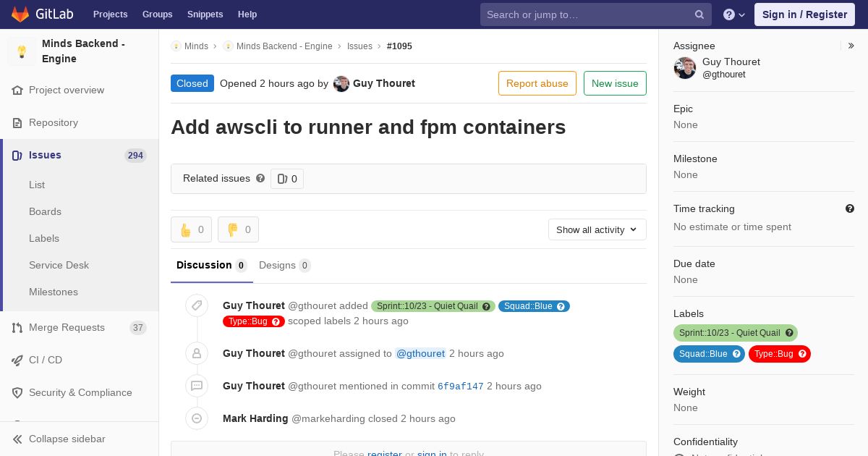Open the Labels sidebar item
The image size is (868, 456).
tap(44, 238)
